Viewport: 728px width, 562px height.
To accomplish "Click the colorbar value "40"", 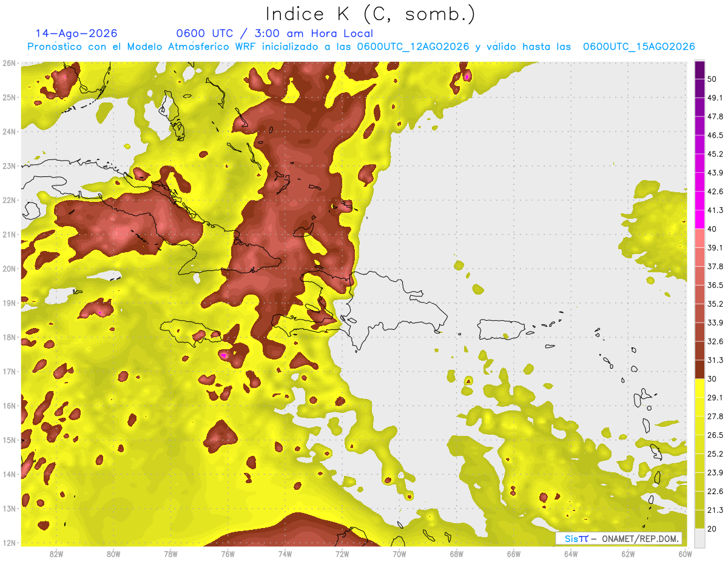I will click(x=713, y=229).
